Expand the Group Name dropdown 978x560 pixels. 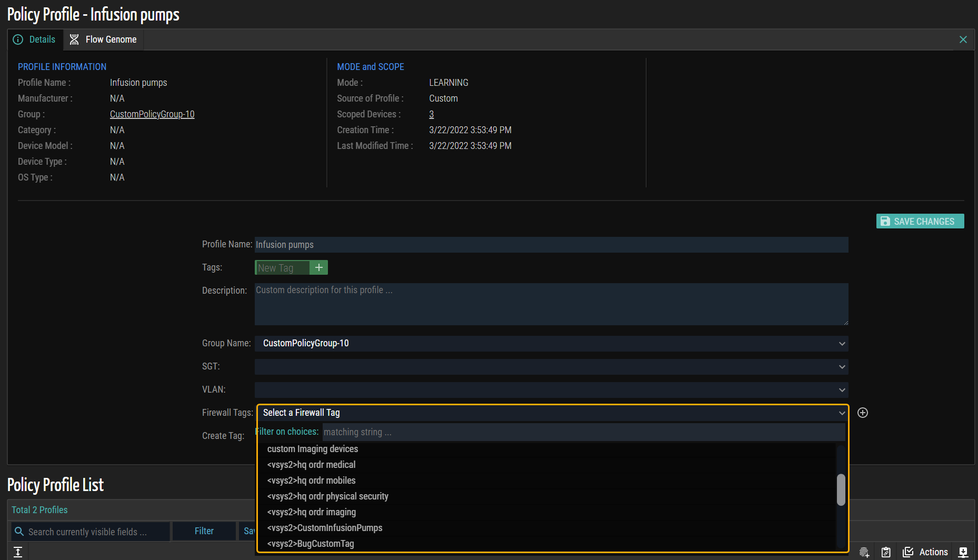click(x=551, y=344)
